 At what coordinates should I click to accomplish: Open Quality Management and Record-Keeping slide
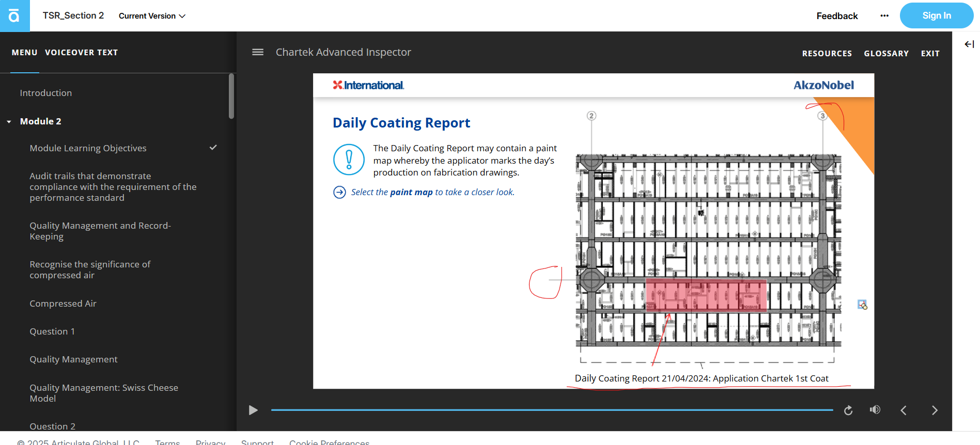(x=100, y=231)
